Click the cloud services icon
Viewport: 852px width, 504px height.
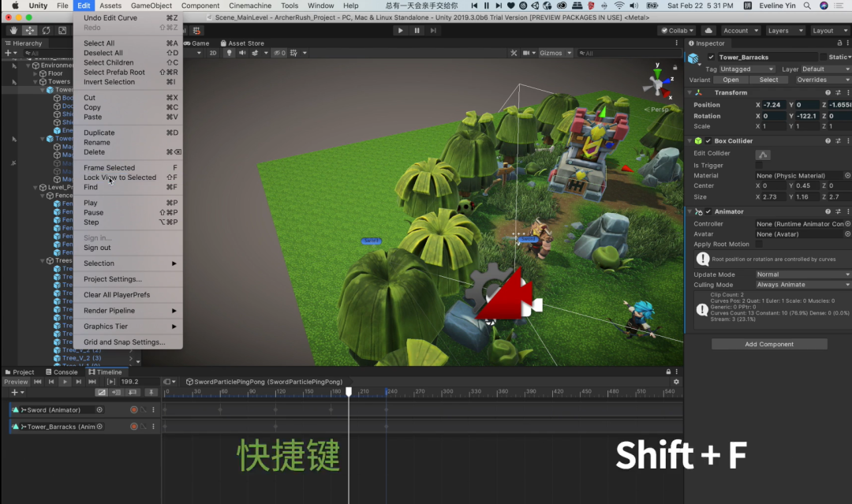tap(708, 31)
